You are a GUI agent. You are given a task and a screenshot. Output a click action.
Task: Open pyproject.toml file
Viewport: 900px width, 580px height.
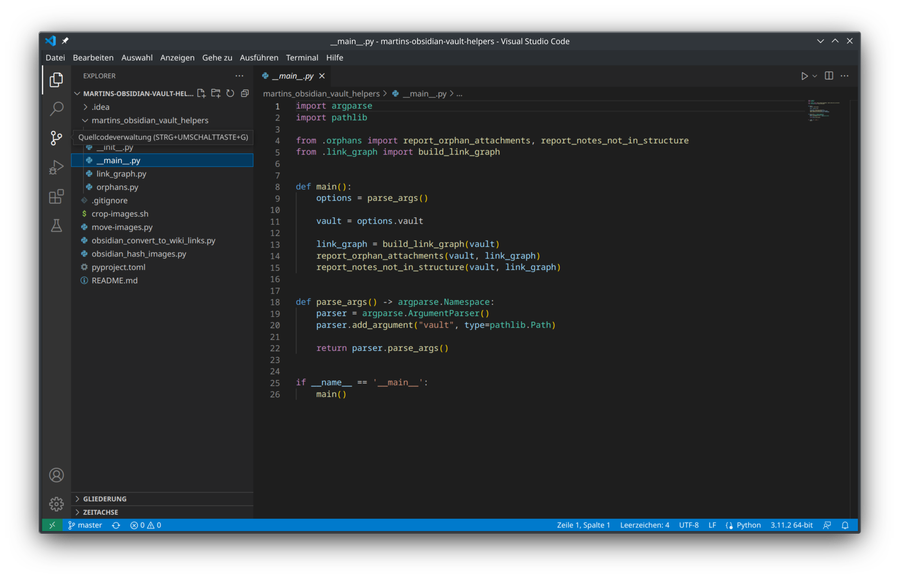click(162, 267)
